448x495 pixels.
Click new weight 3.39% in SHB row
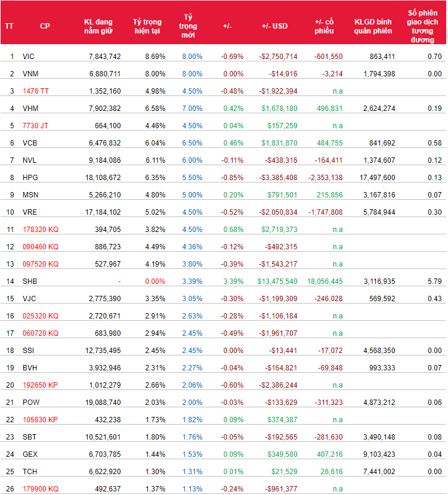pyautogui.click(x=192, y=281)
